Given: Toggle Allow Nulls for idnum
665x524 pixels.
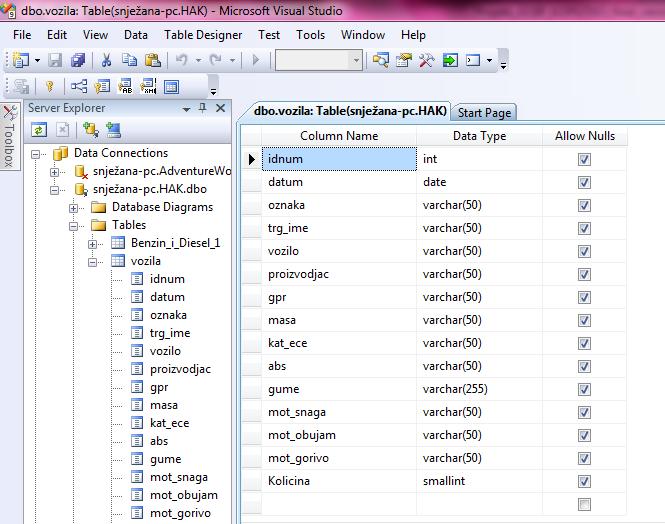Looking at the screenshot, I should [584, 159].
